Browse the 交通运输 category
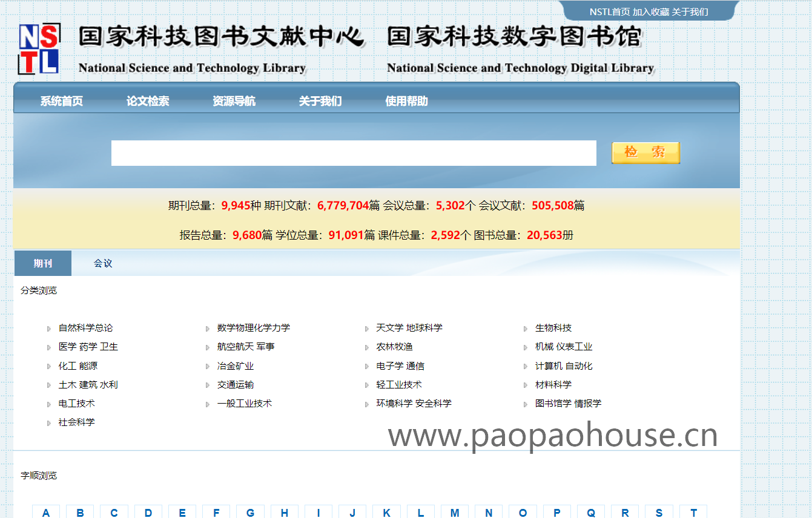 point(236,385)
